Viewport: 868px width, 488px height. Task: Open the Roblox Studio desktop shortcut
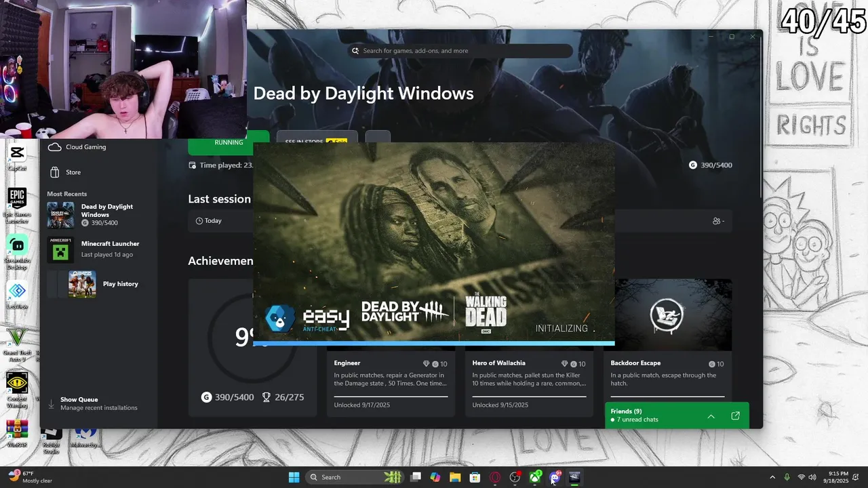[x=51, y=441]
